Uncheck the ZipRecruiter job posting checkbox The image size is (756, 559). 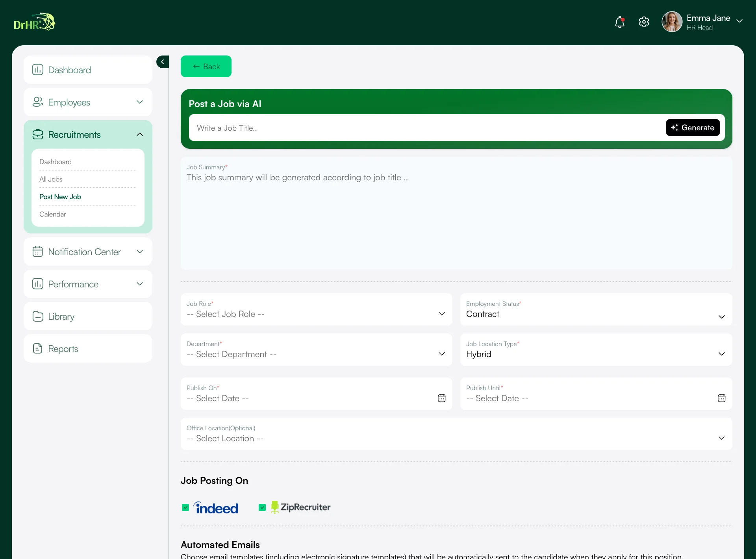(262, 507)
